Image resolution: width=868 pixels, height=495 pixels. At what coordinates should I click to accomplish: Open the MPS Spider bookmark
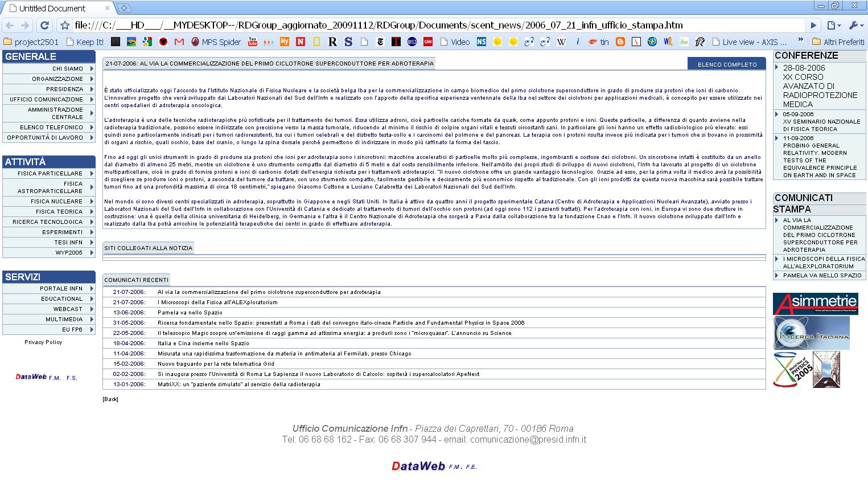216,42
